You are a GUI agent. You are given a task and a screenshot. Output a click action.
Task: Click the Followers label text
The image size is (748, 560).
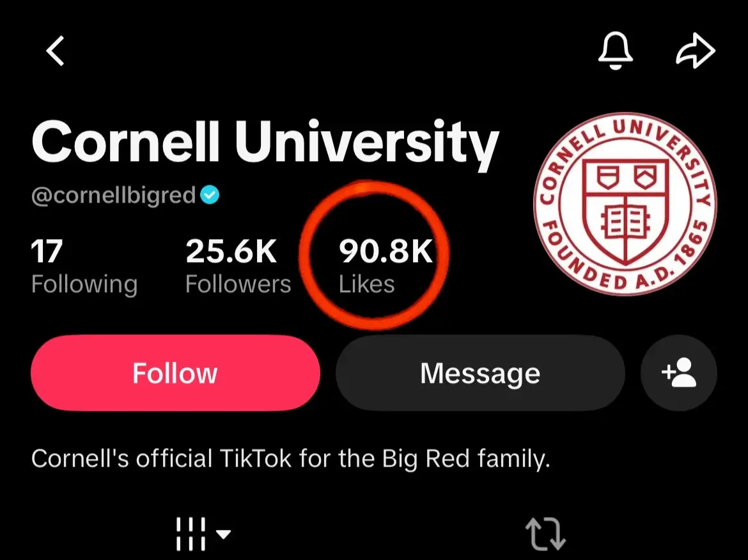pyautogui.click(x=238, y=284)
